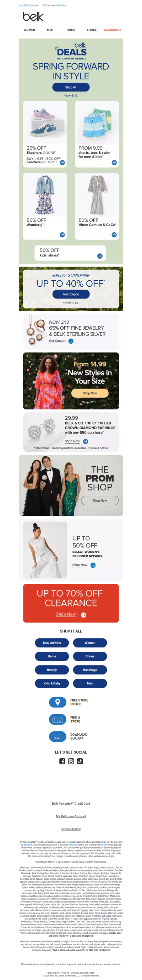
Task: Click the Get Coupon button under Up to 40% Off
Action: [x=71, y=294]
